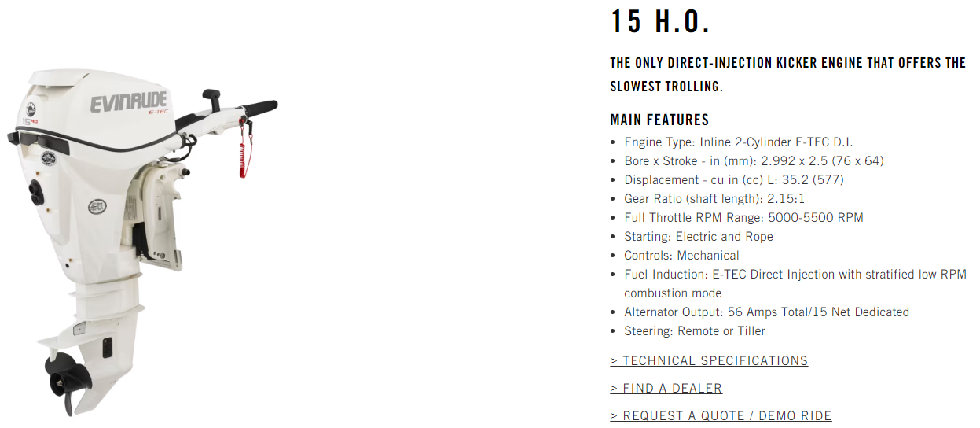Click the Find a Dealer link
This screenshot has height=428, width=980.
pyautogui.click(x=666, y=389)
